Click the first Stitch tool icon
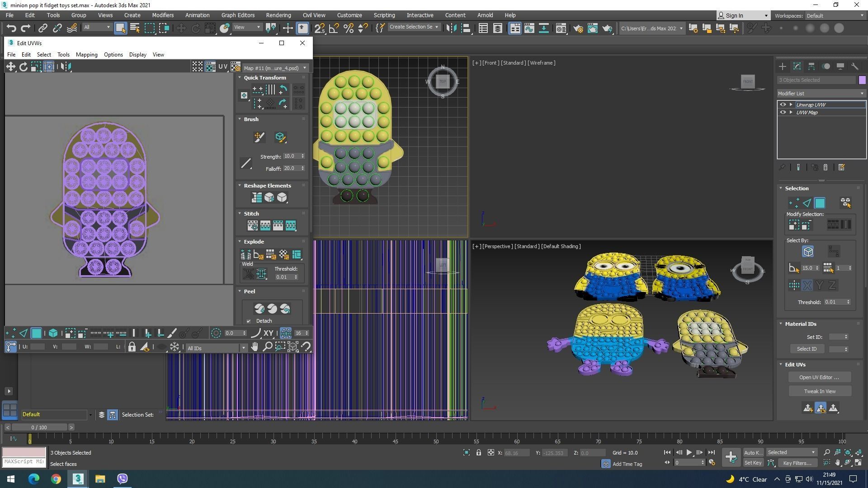 [x=252, y=225]
